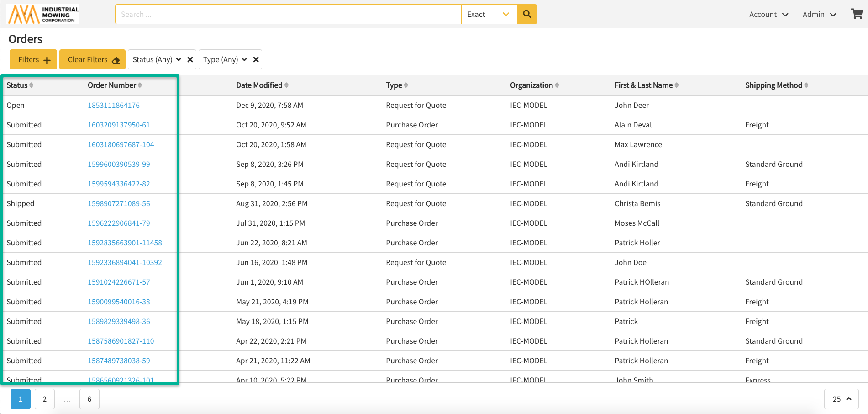Open order number 1853111864176

point(114,105)
